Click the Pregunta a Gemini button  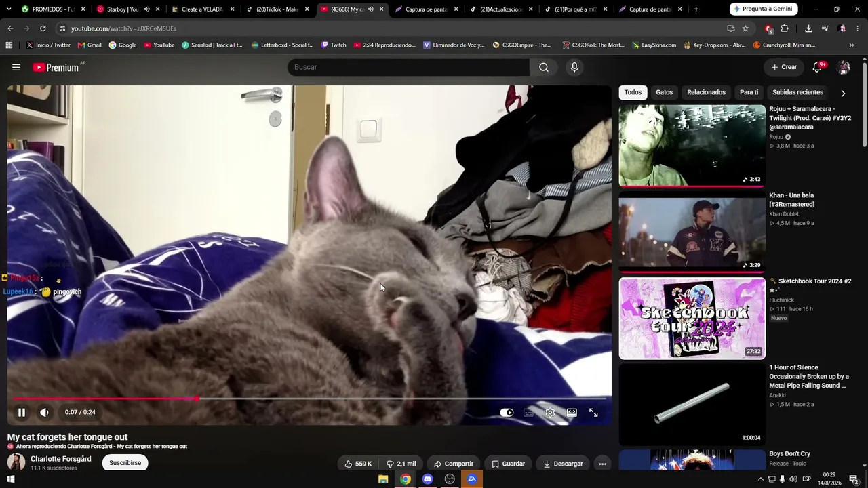pyautogui.click(x=764, y=9)
